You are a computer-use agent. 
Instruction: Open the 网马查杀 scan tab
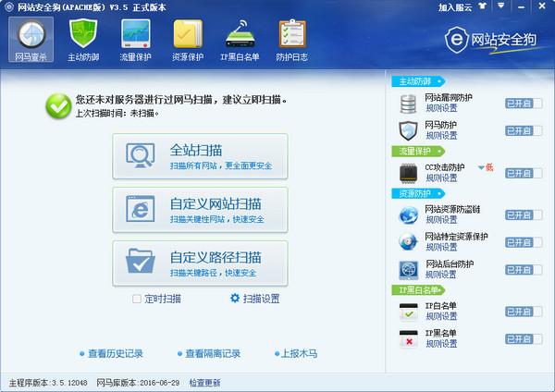[x=31, y=39]
